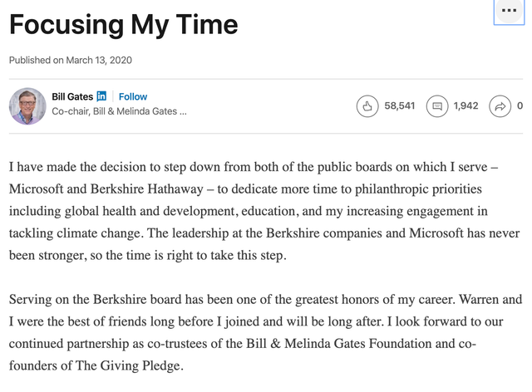Click the comment speech-bubble icon
This screenshot has width=532, height=392.
(436, 105)
